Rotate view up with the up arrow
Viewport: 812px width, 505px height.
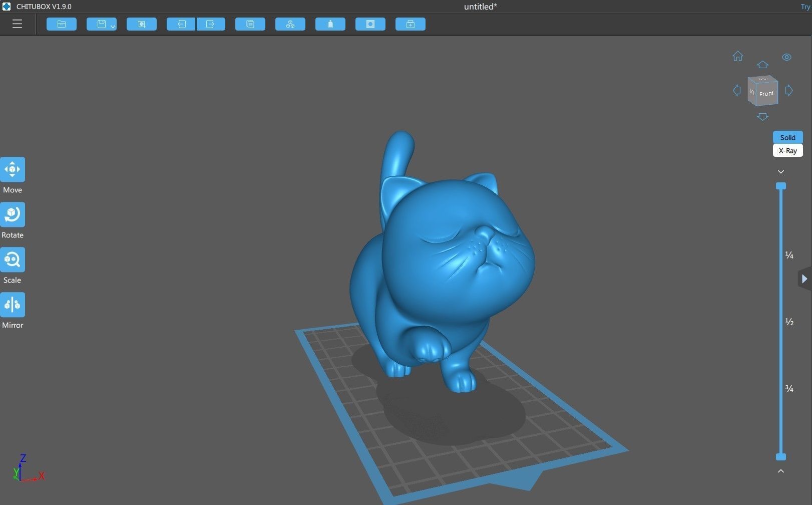coord(762,65)
